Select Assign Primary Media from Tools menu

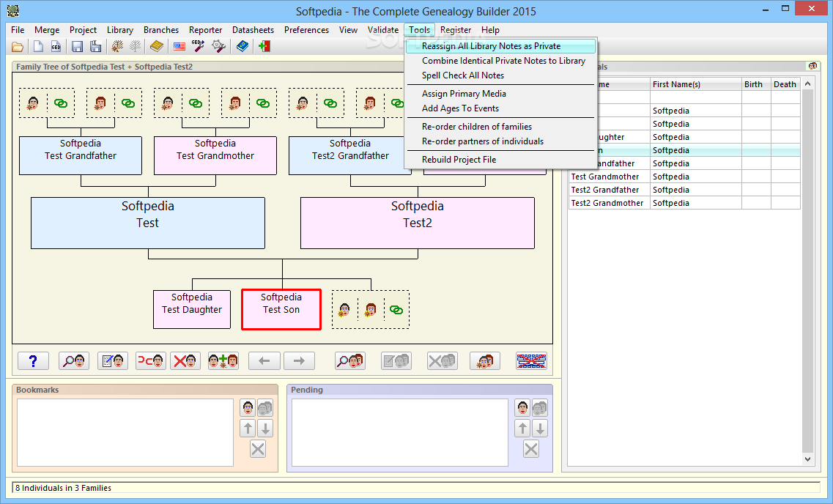pyautogui.click(x=500, y=94)
